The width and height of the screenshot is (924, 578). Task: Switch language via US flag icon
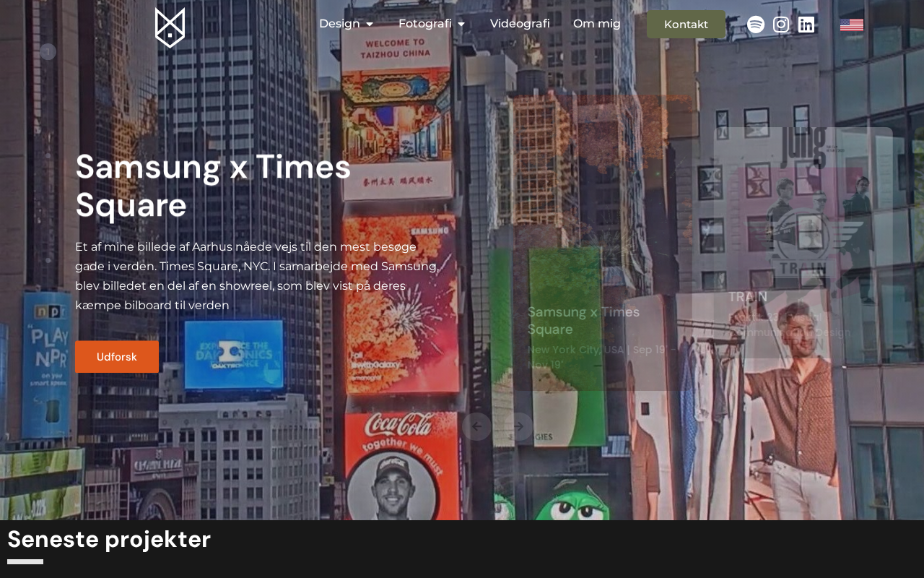852,25
